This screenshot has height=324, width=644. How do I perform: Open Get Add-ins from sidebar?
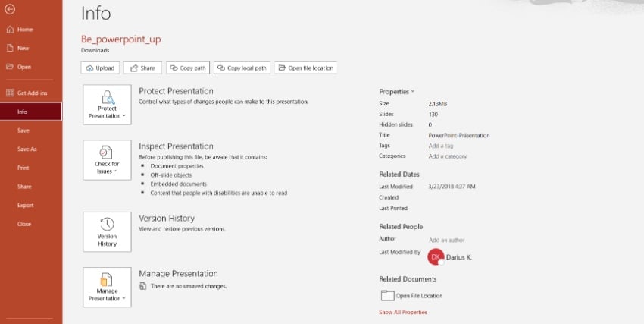tap(30, 93)
